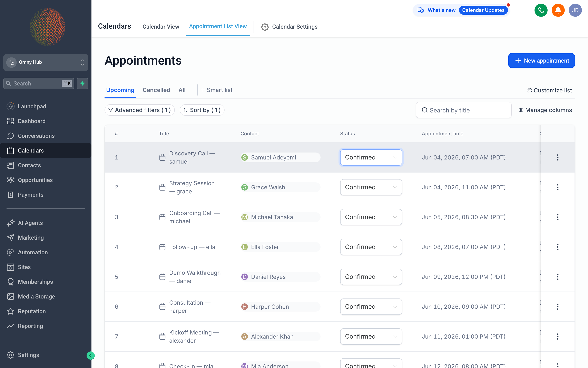Open row actions for Samuel Adeyemi appointment

[x=558, y=157]
